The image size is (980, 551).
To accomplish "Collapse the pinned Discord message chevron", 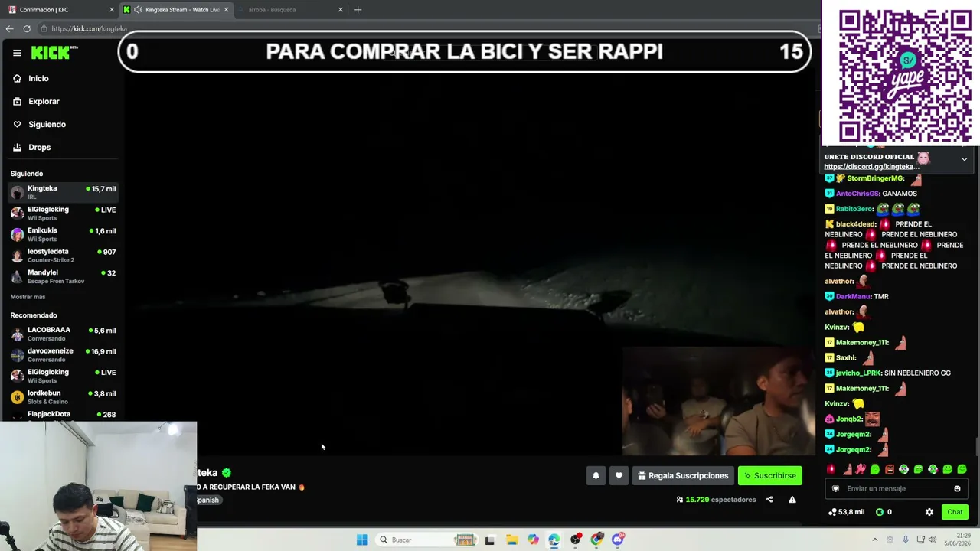I will [x=964, y=159].
